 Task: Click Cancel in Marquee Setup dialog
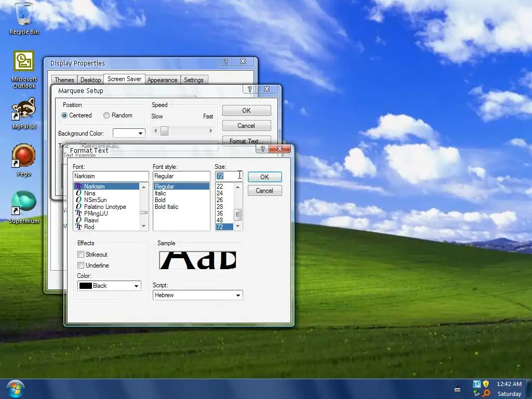click(247, 126)
